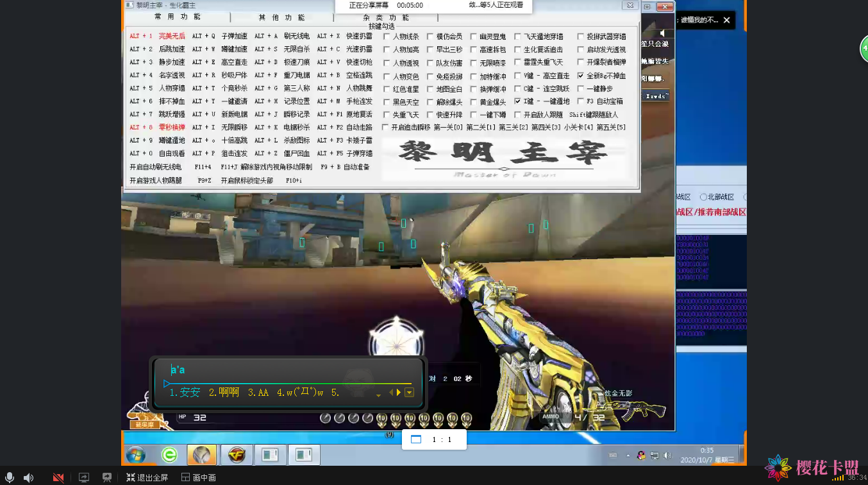Switch to the 其他功能 tab
Image resolution: width=868 pixels, height=485 pixels.
point(281,17)
